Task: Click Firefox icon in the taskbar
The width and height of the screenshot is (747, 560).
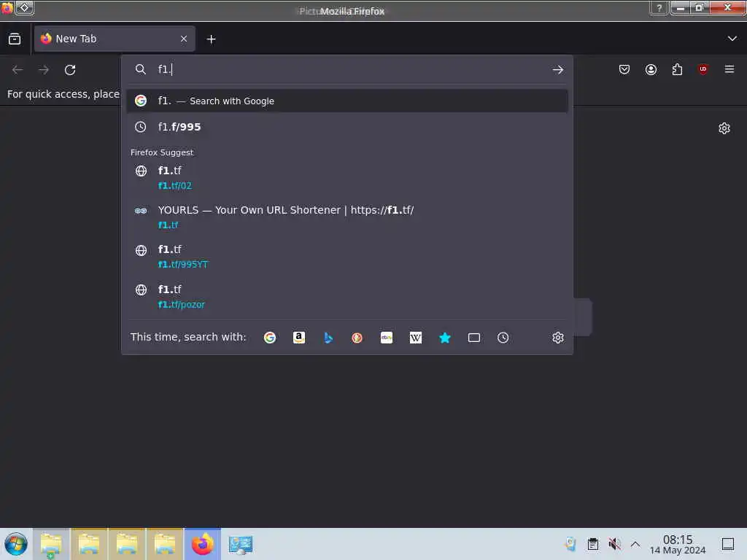Action: pos(203,544)
